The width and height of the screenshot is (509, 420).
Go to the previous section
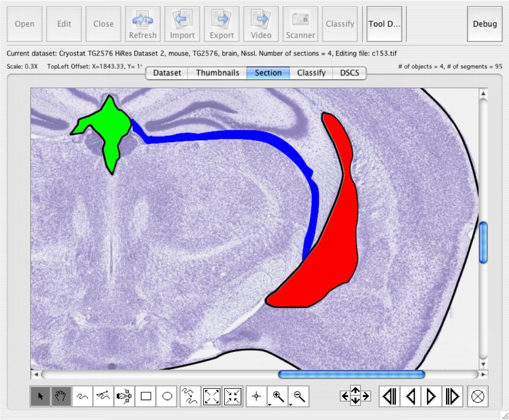pyautogui.click(x=411, y=397)
